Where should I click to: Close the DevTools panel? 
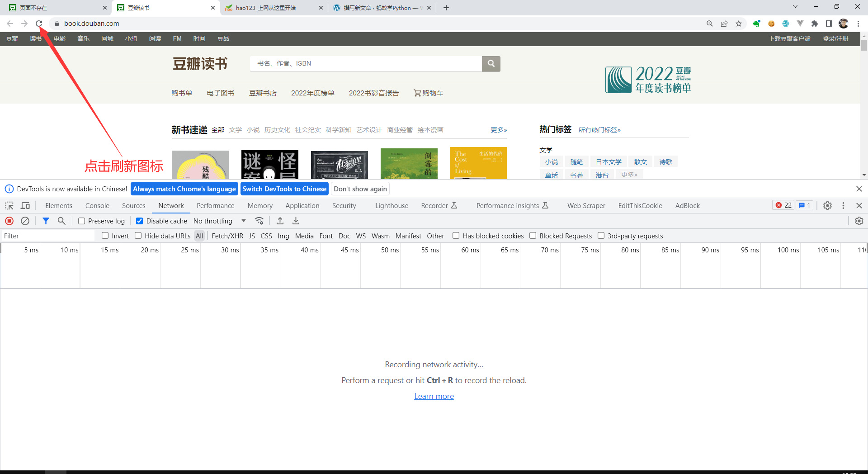tap(859, 206)
